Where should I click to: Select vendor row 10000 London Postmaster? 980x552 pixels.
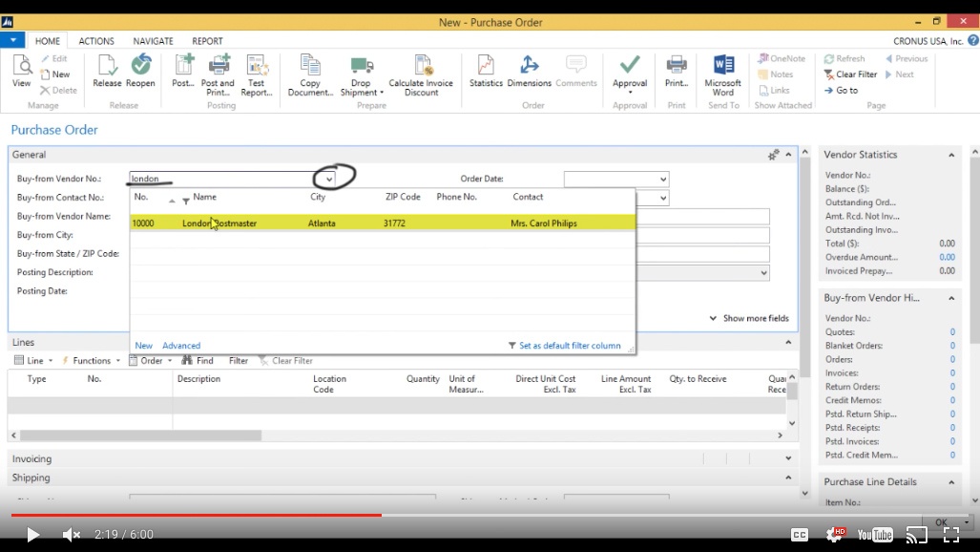click(x=383, y=223)
